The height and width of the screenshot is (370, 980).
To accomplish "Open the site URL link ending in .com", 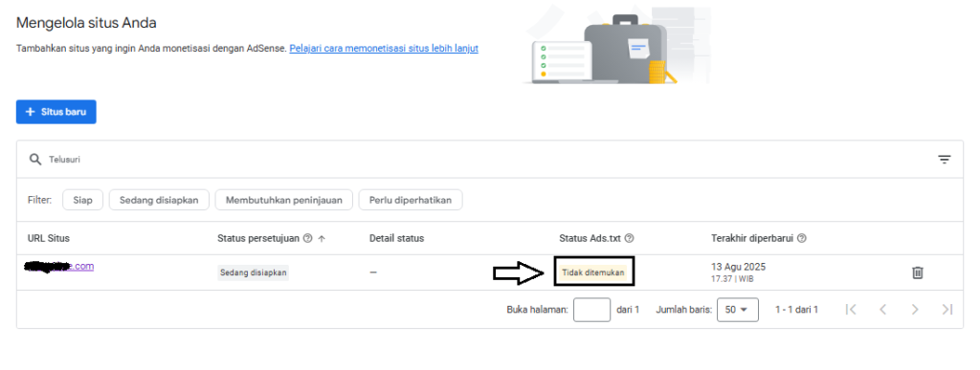I will (58, 267).
